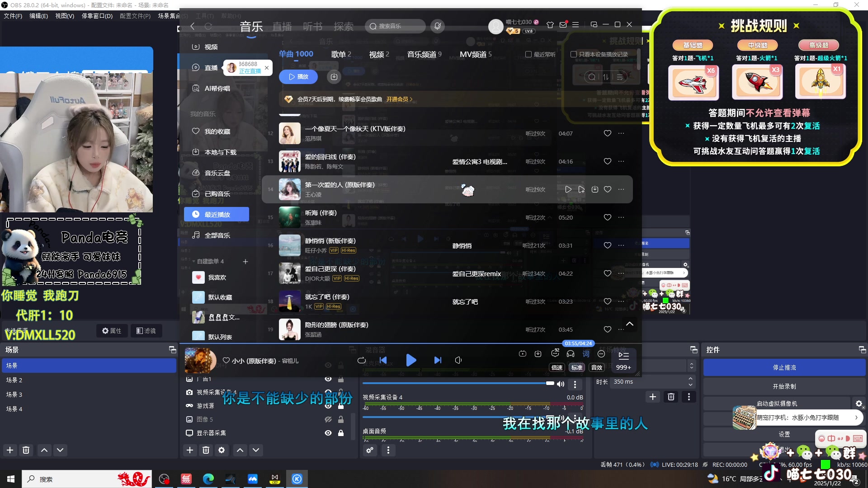Open OBS 文件(F) menu
Screen dimensions: 868x488
[x=13, y=16]
